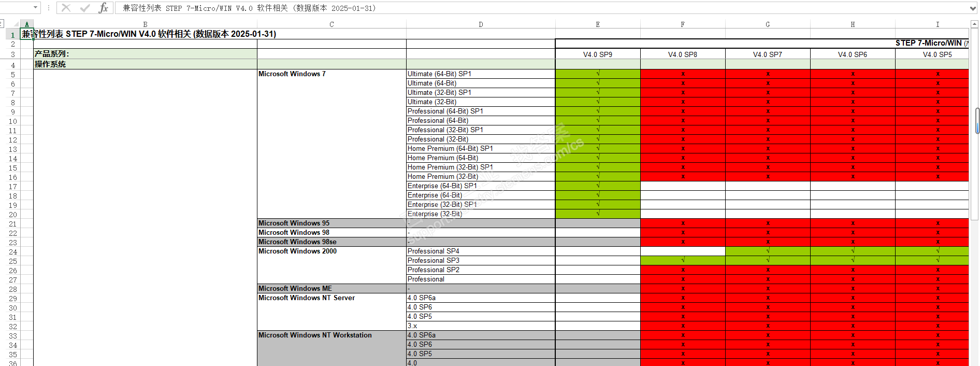Viewport: 980px width, 366px height.
Task: Click the 'Professional (64-Bit) SP1' cell
Action: 481,111
